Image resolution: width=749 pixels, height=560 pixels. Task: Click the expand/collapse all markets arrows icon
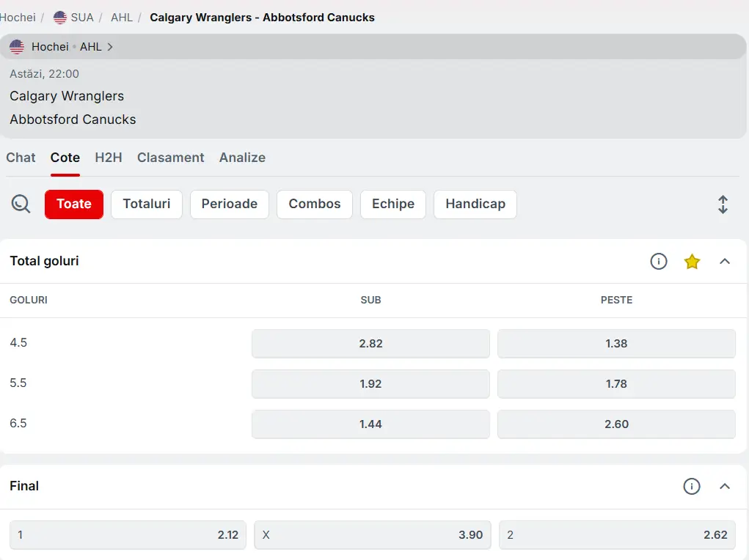pyautogui.click(x=723, y=205)
